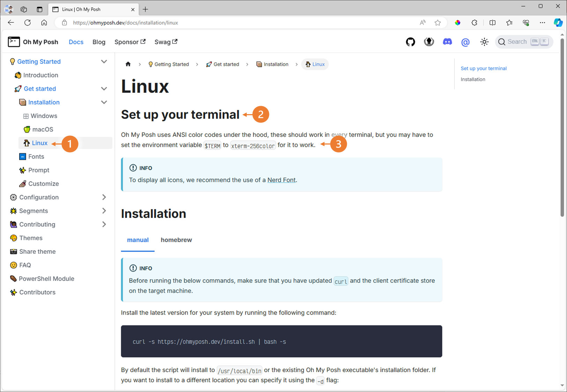The height and width of the screenshot is (392, 567).
Task: Open Introduction in the sidebar
Action: click(37, 75)
